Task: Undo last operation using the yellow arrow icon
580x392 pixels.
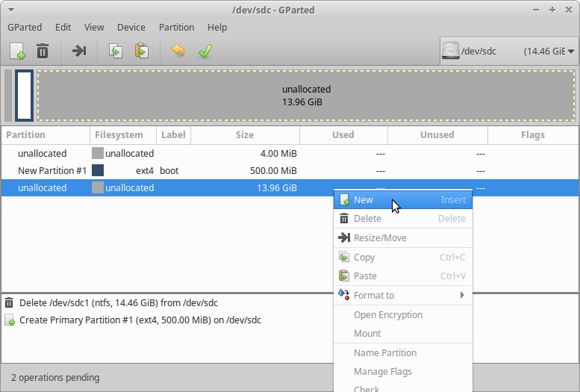Action: [178, 51]
